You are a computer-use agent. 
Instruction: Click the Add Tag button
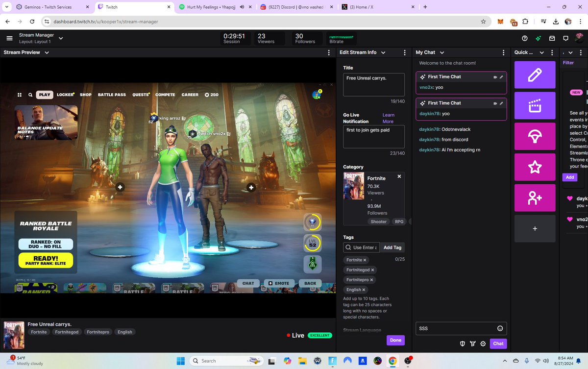[x=392, y=247]
